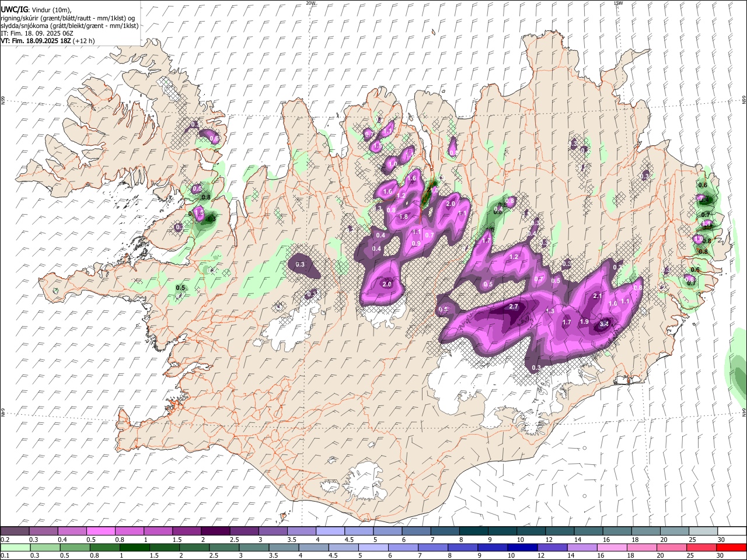Click the 3.4 snowfall value on the map

tap(604, 324)
